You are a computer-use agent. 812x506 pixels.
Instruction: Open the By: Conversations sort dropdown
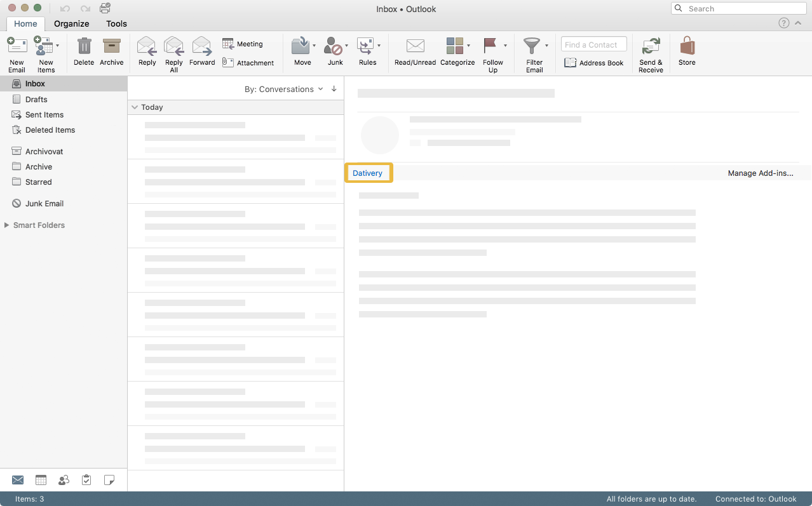[284, 89]
